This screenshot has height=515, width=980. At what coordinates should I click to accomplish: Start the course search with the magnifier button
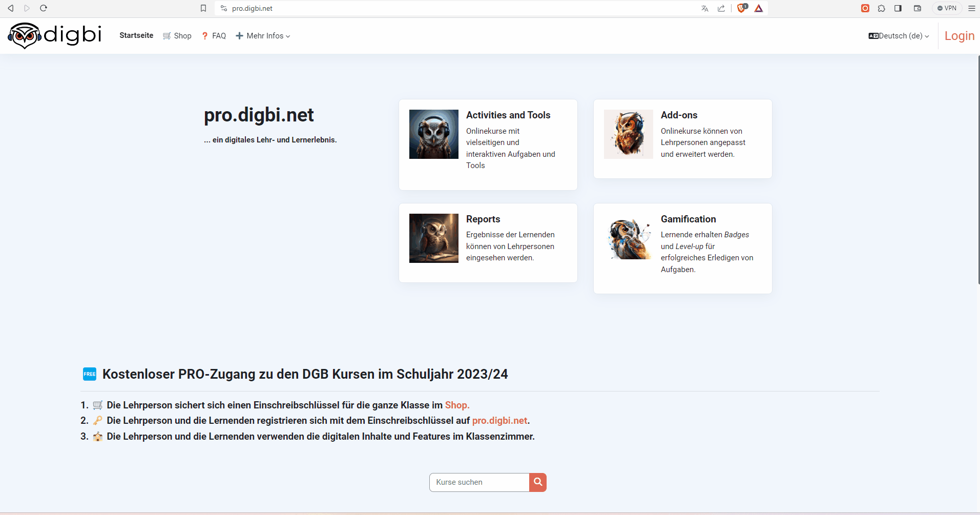[537, 482]
